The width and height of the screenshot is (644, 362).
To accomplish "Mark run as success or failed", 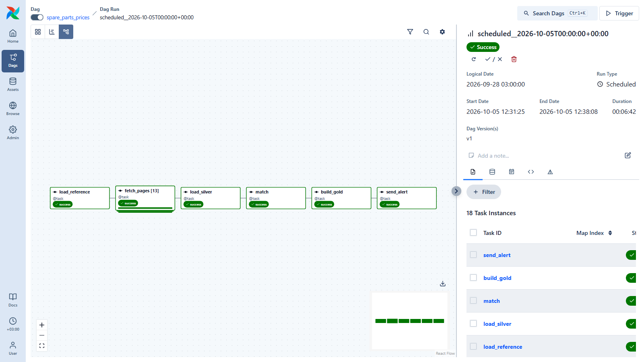I will point(494,59).
